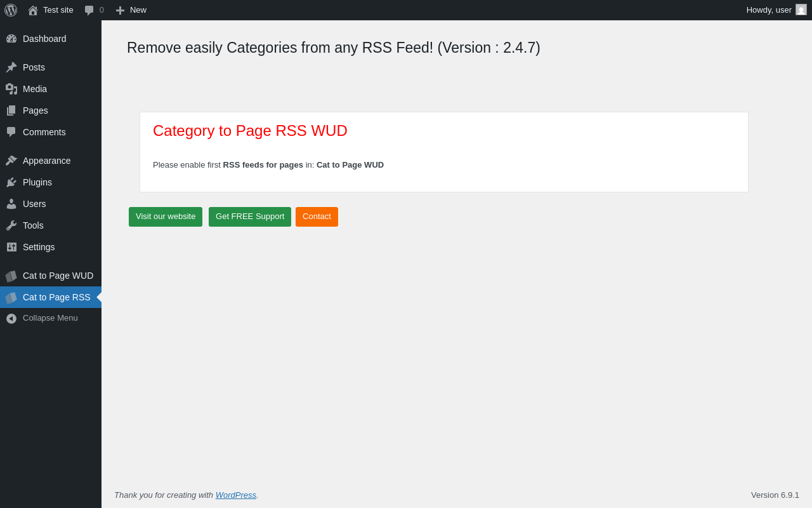Click the Settings sliders icon

tap(11, 247)
